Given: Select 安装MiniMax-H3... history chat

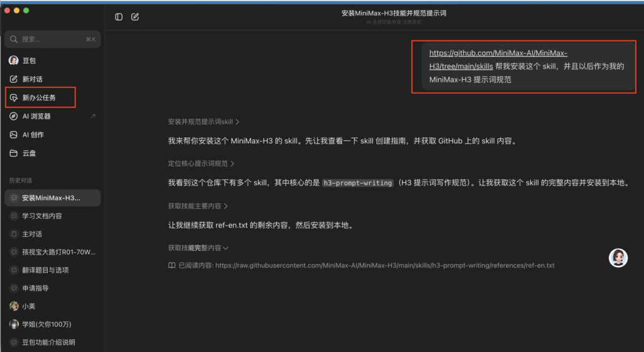Looking at the screenshot, I should (x=53, y=198).
